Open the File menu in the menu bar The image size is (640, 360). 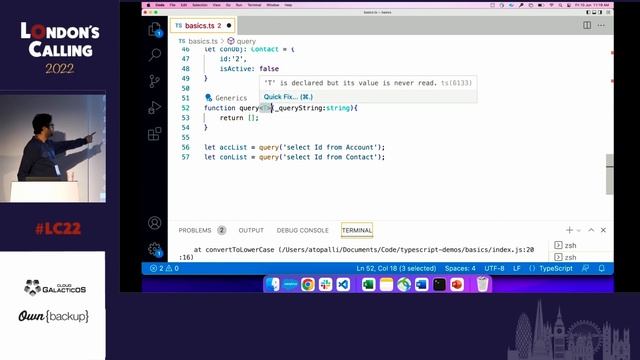tap(173, 5)
